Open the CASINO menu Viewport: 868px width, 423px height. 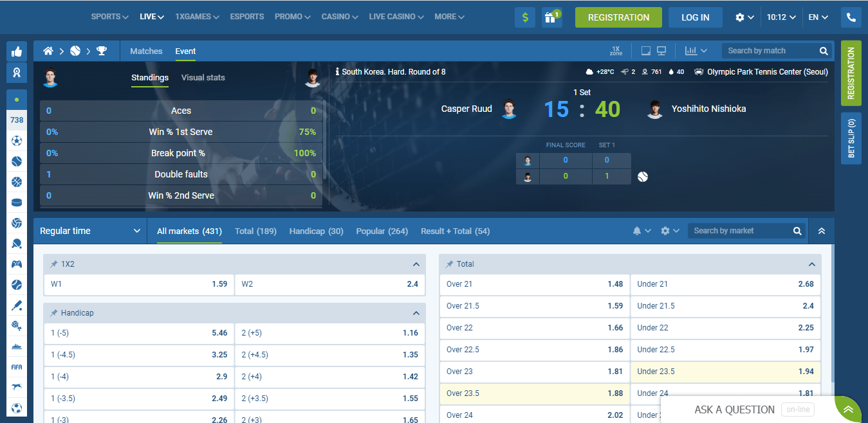pos(340,17)
